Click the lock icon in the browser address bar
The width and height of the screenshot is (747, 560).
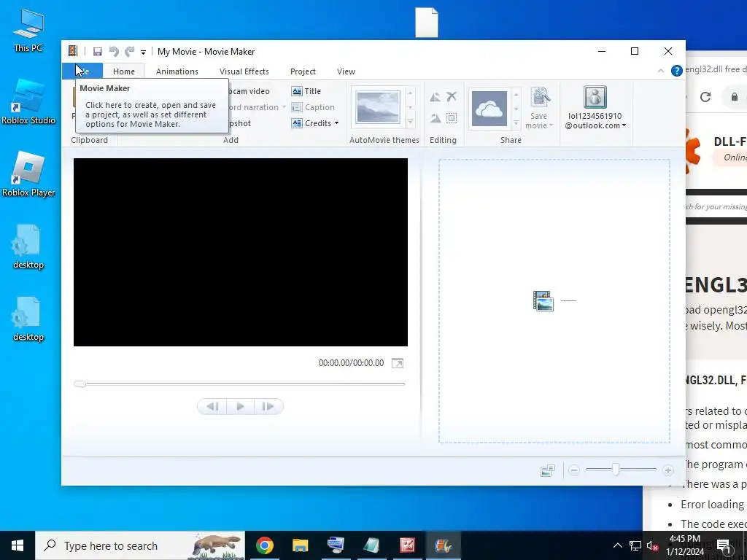734,97
